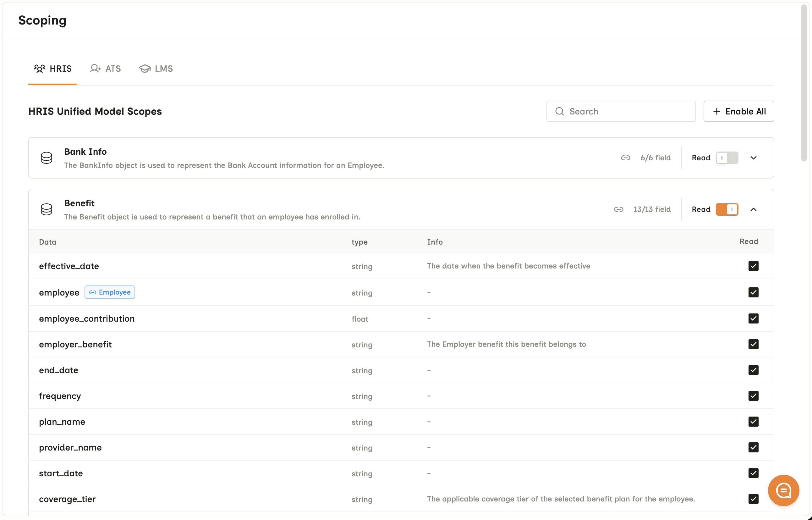Uncheck Read for plan_name
This screenshot has height=520, width=812.
point(753,421)
